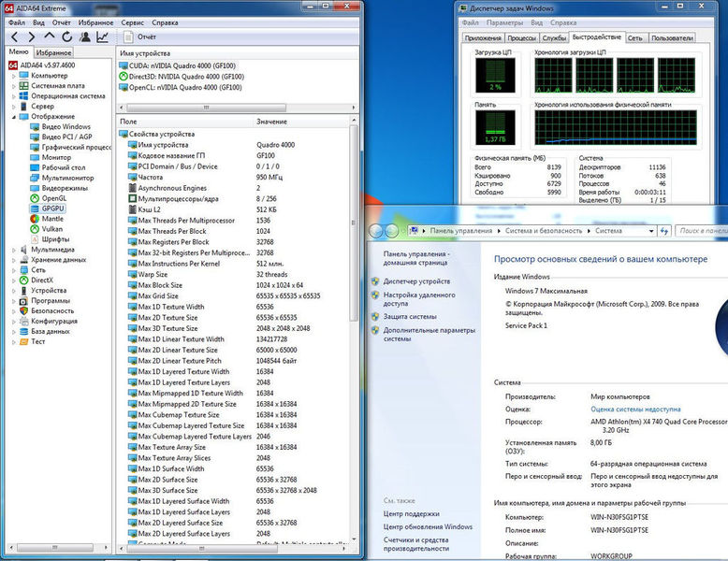
Task: Open the Отчёт menu in AIDA64
Action: click(x=61, y=22)
